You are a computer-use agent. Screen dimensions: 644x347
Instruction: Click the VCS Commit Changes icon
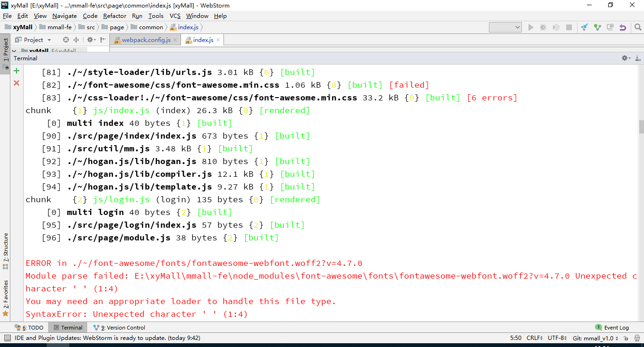597,27
